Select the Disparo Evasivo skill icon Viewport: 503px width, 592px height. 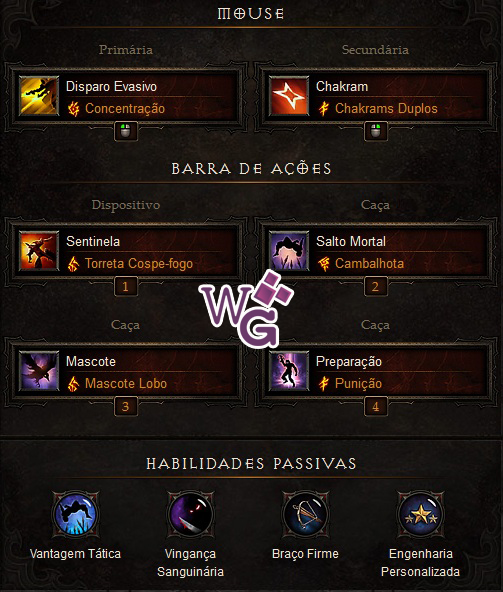point(39,96)
